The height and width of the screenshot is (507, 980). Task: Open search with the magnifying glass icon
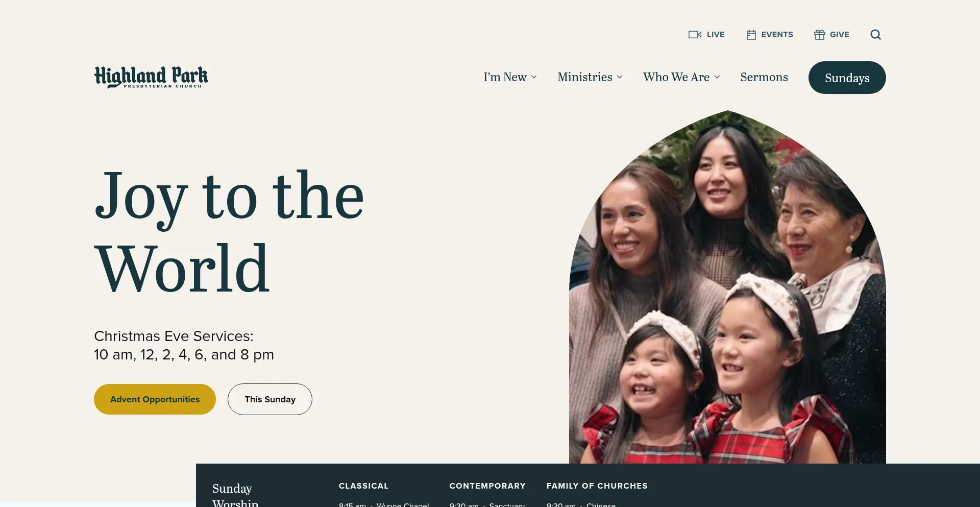coord(875,35)
